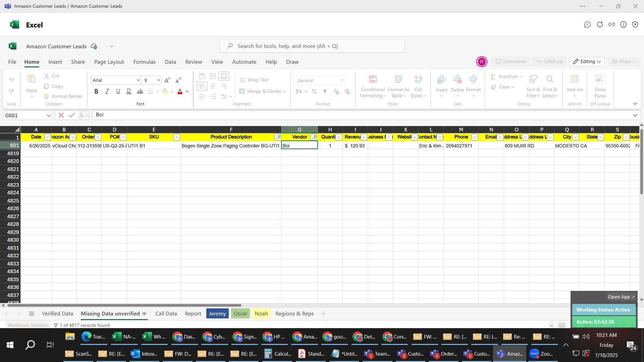
Task: Decrease font size with smaller A icon
Action: 178,80
